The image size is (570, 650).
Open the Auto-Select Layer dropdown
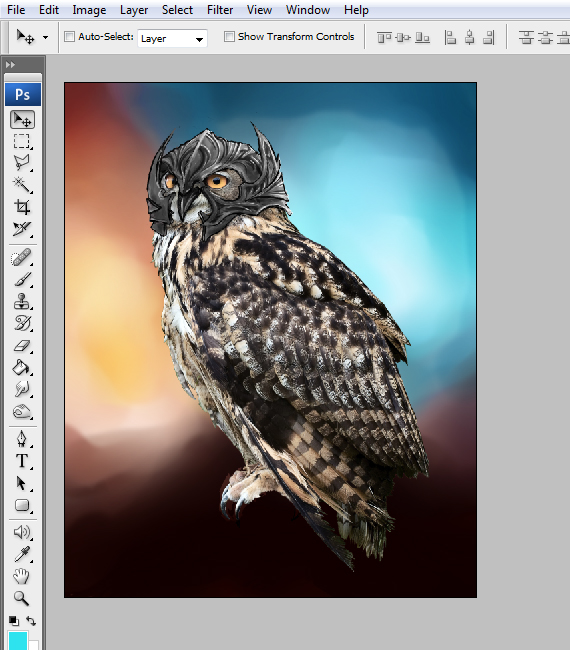(172, 39)
